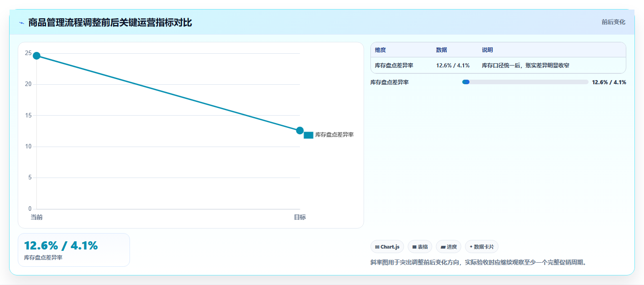
Task: Click the progress bar 12.6% / 4.1% value
Action: pos(609,82)
